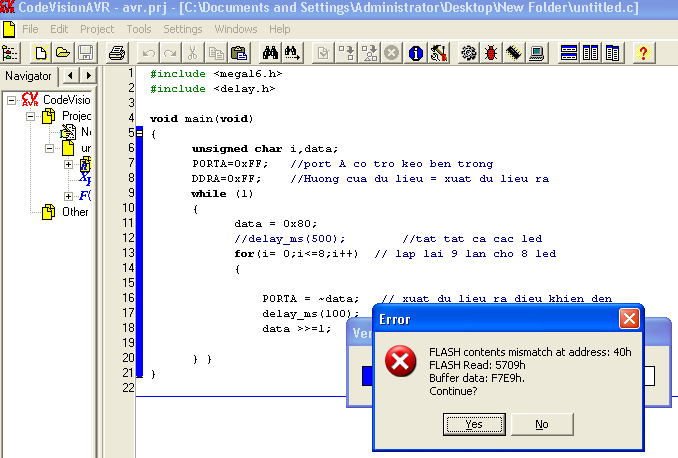Viewport: 678px width, 458px height.
Task: Click the Stop compilation X icon
Action: point(391,53)
